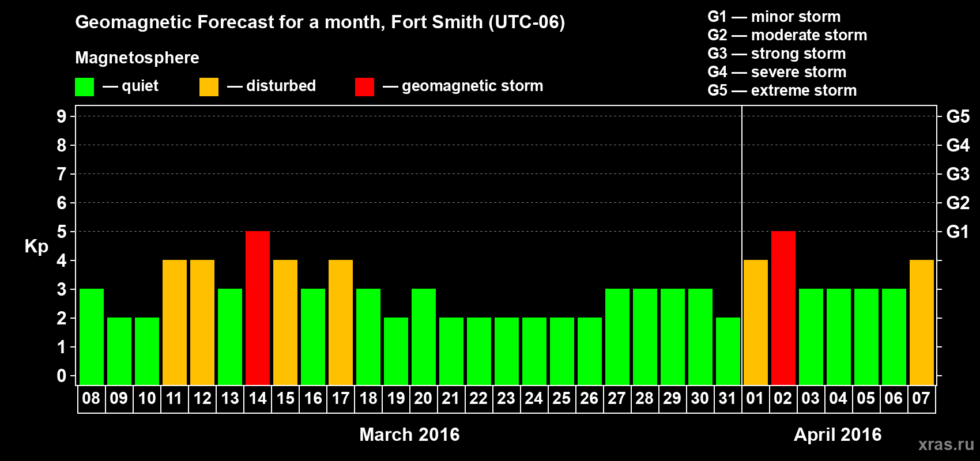Click the Kp value 9 on axis
This screenshot has height=461, width=980.
(62, 116)
